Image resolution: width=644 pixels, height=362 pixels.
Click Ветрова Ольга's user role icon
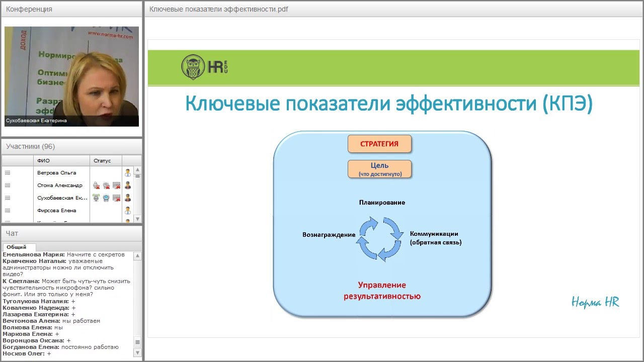(x=128, y=172)
